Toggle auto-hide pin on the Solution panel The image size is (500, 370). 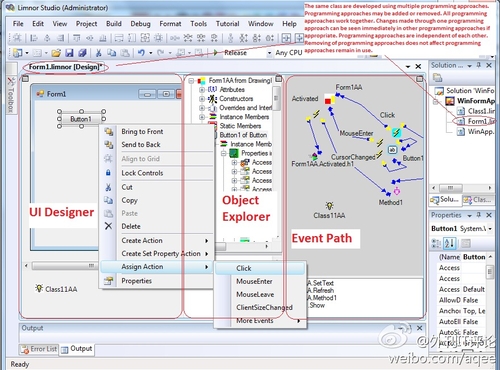point(479,65)
